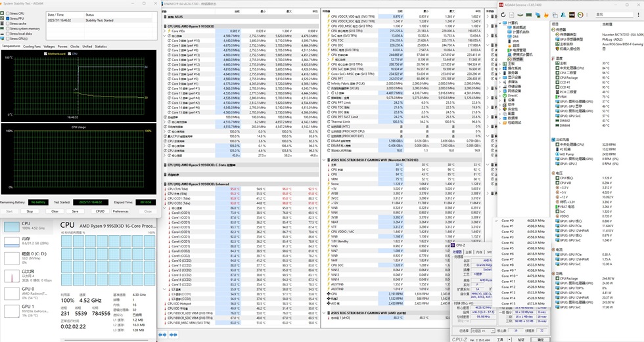
Task: Uncheck the Stress FPU checkbox
Action: click(x=7, y=18)
